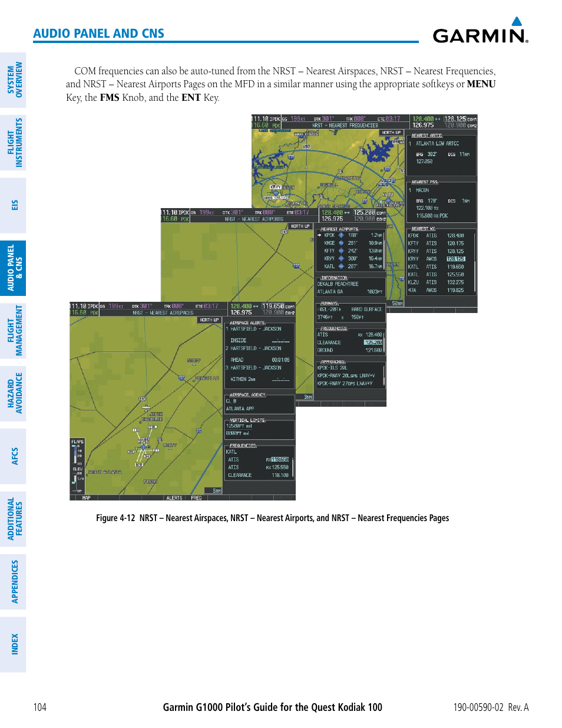Click the Garmin G1000 Pilot's Guide footer title
This screenshot has height=728, width=562.
coord(272,707)
